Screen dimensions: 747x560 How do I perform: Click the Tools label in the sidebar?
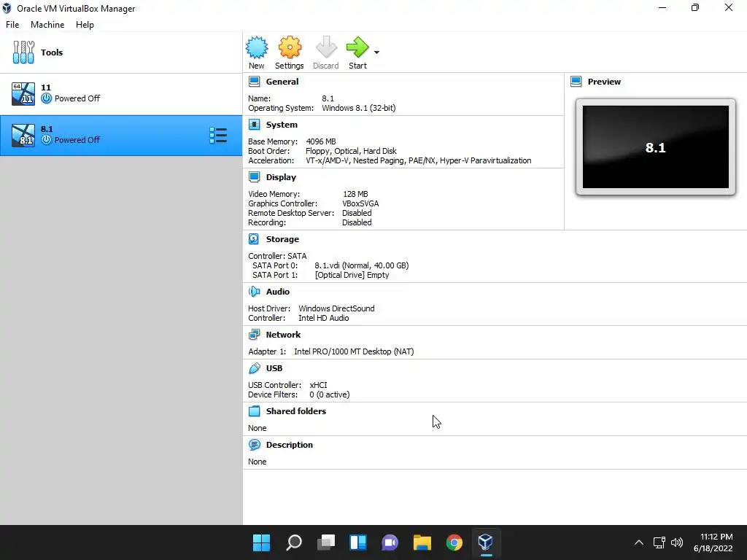coord(52,52)
